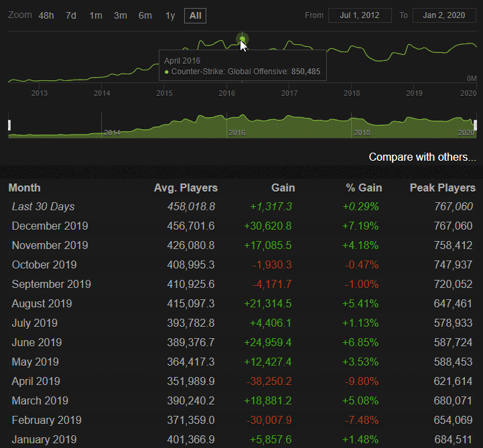The width and height of the screenshot is (483, 448).
Task: Edit the To date field Jan 2, 2020
Action: 444,15
